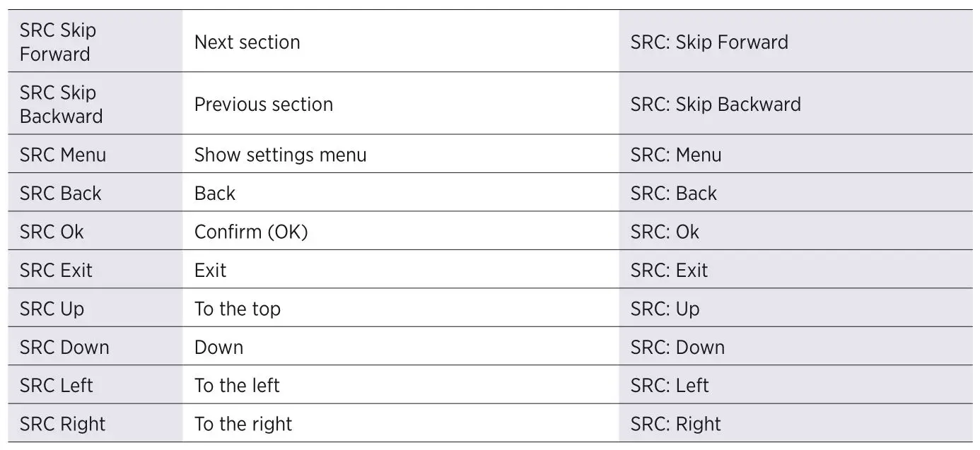Click the 'Show settings menu' cell
Screen dimensions: 980x450
[280, 155]
